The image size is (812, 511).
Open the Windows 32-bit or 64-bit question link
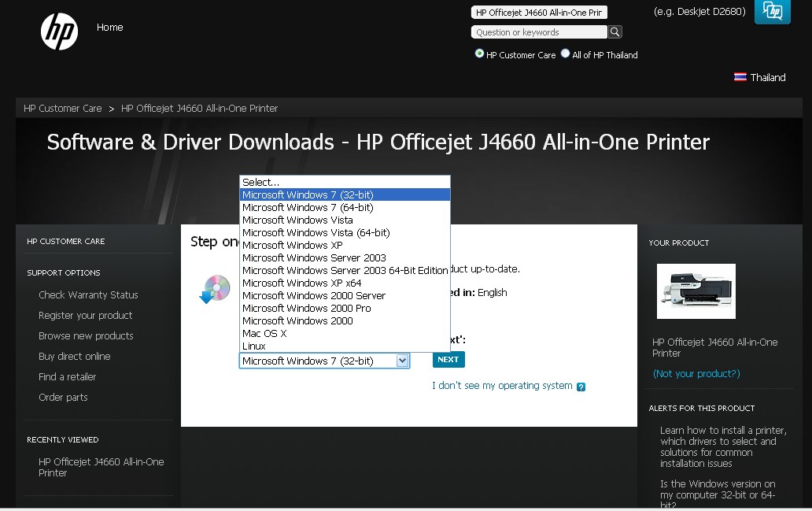coord(718,495)
